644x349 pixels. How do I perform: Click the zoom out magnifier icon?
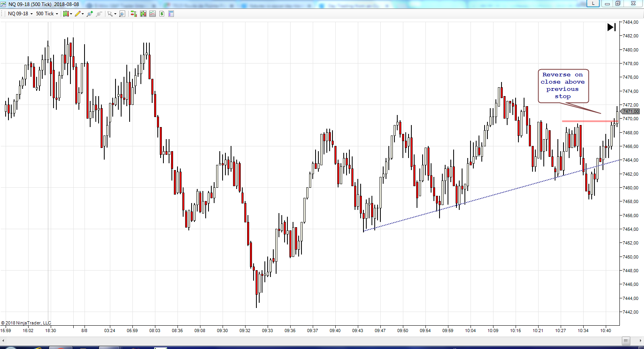pyautogui.click(x=99, y=14)
